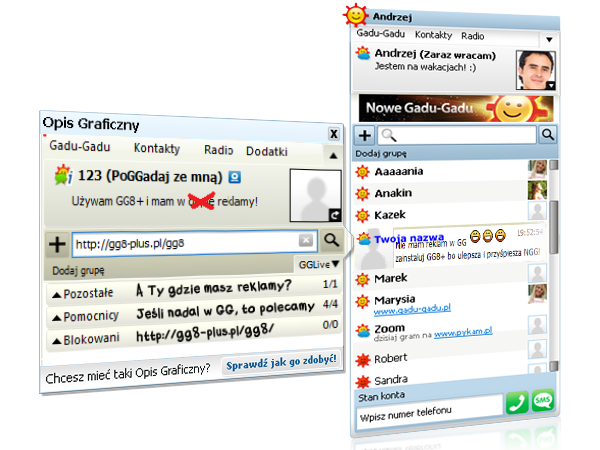Image resolution: width=600 pixels, height=450 pixels.
Task: Click the sun status icon next to Anakin
Action: point(364,193)
